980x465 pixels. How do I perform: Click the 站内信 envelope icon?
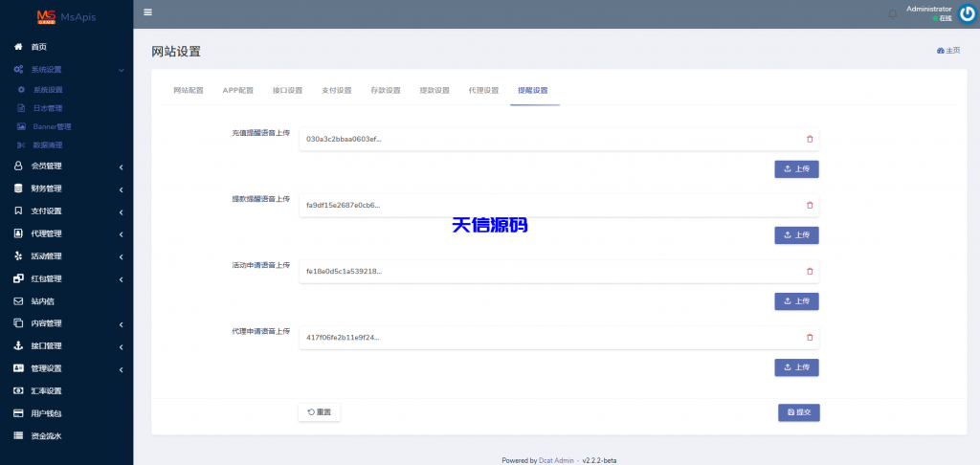pyautogui.click(x=18, y=301)
